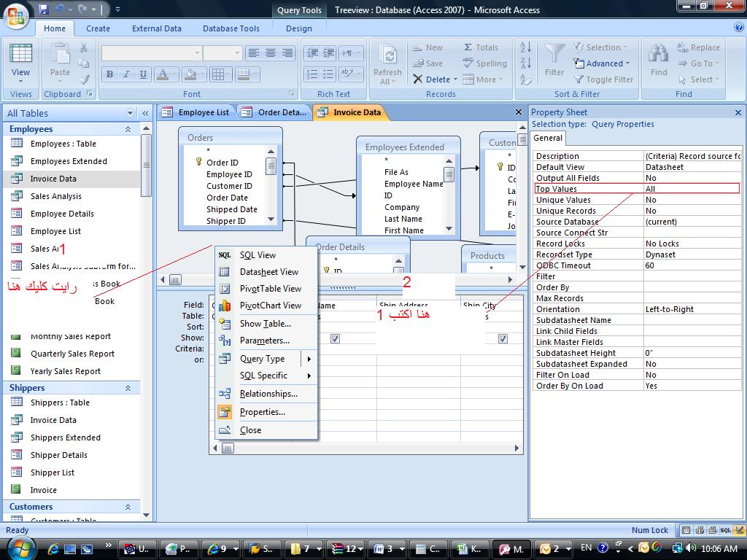Expand Query Type submenu
This screenshot has width=747, height=560.
266,359
